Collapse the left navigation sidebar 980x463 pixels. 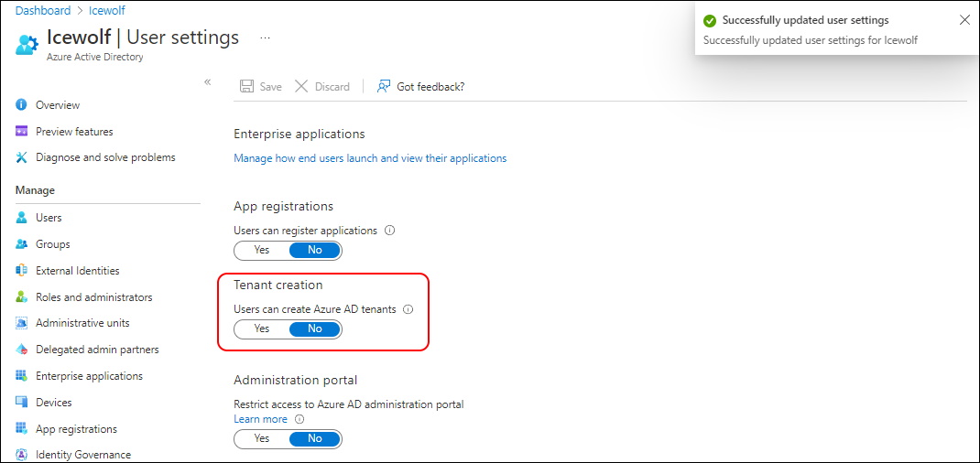[208, 82]
